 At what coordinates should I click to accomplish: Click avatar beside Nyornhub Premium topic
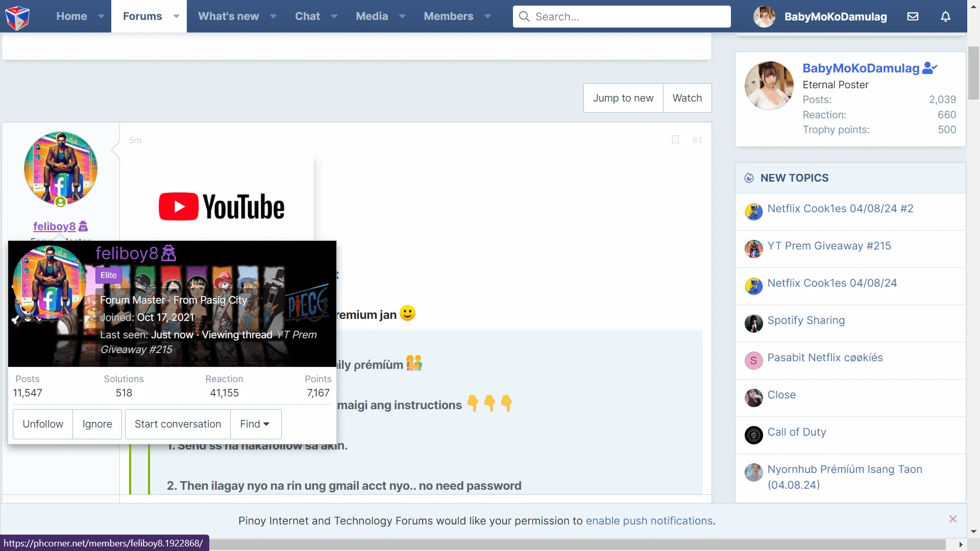[754, 472]
